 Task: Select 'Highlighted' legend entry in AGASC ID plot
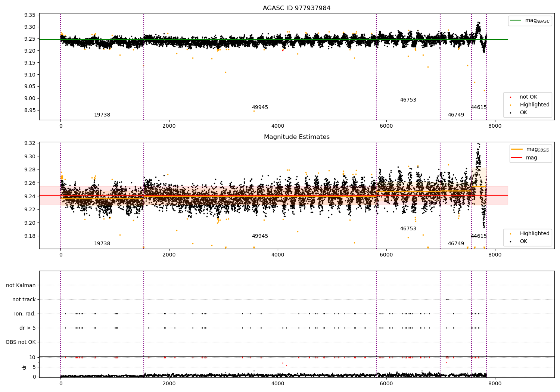[x=534, y=105]
